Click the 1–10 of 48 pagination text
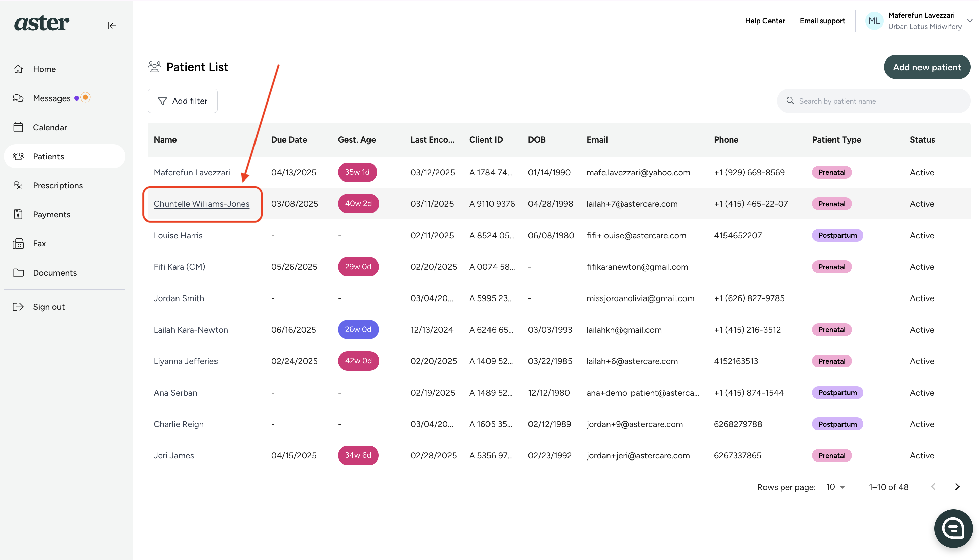This screenshot has height=560, width=979. pos(889,487)
